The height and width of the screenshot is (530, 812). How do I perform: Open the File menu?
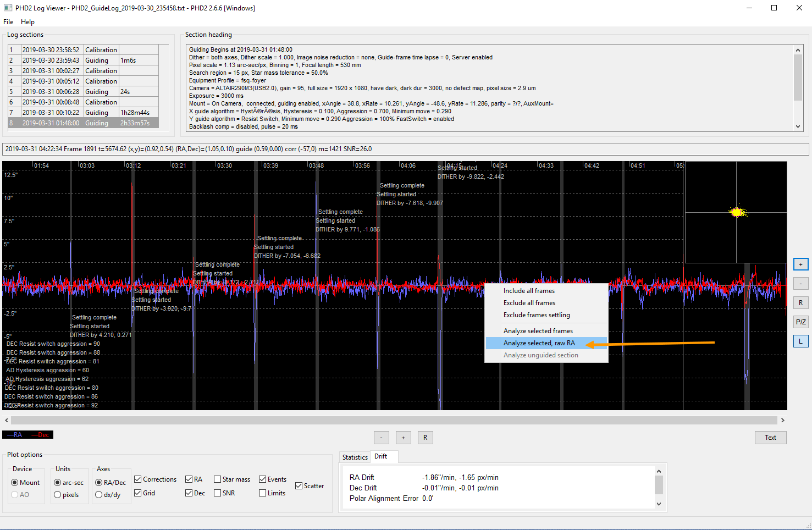[8, 22]
